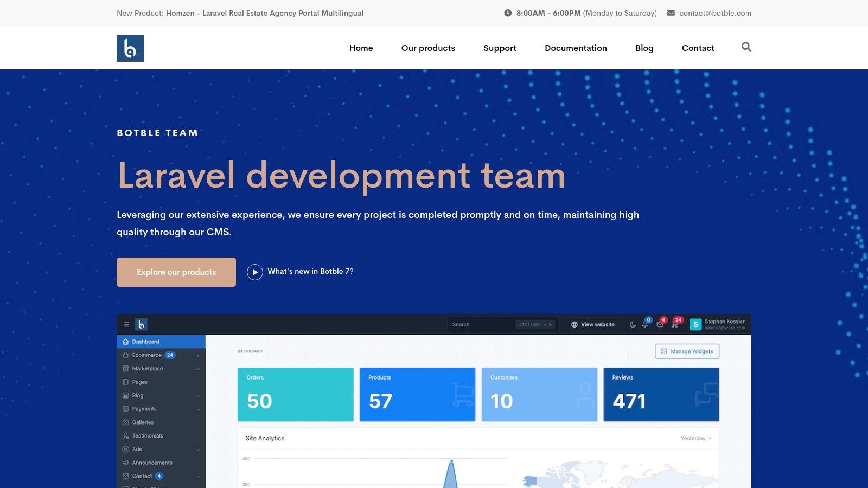
Task: Click the Galleries camera icon in the sidebar
Action: click(126, 422)
